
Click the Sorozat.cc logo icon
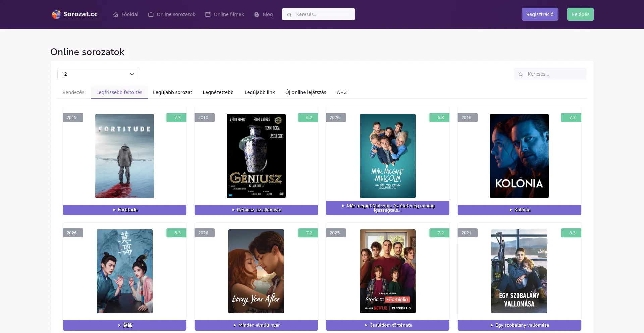[x=56, y=14]
